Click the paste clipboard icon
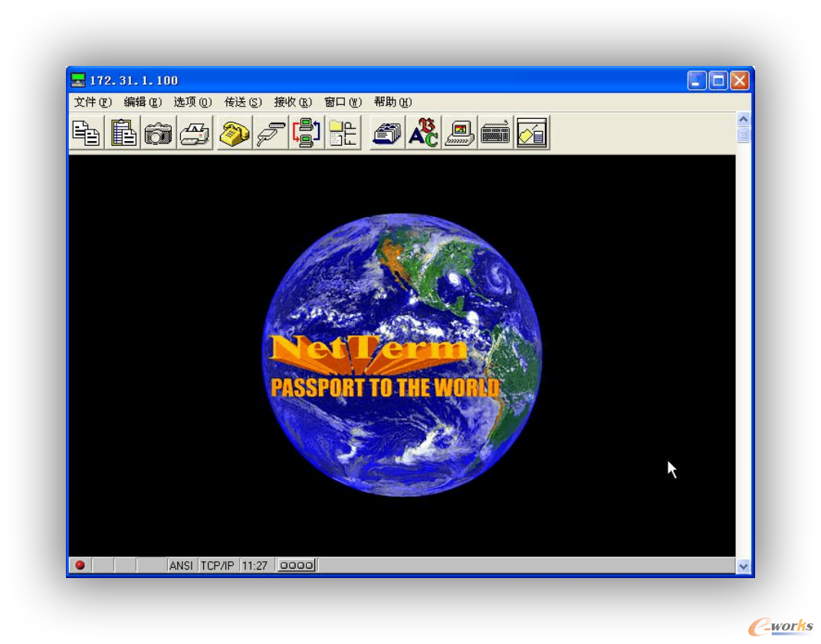821x644 pixels. 123,133
